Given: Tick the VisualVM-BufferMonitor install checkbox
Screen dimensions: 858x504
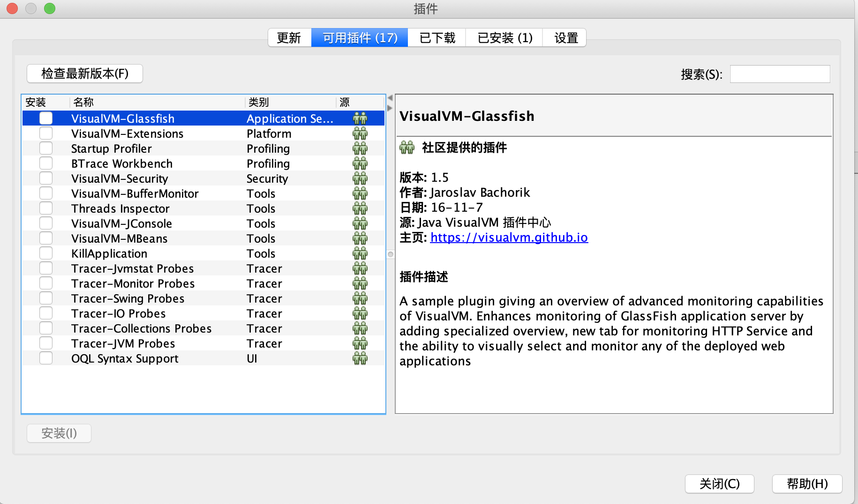Looking at the screenshot, I should [x=46, y=193].
